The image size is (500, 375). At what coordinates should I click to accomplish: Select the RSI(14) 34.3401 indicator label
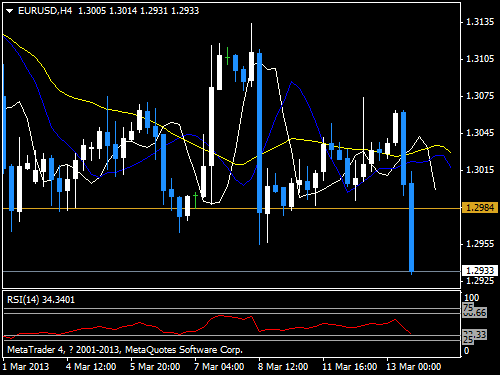(x=41, y=300)
